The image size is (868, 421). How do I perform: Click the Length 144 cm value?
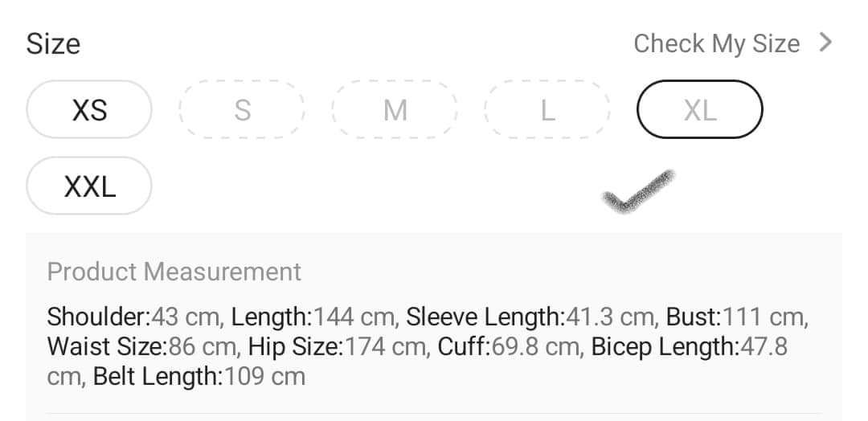tap(314, 317)
